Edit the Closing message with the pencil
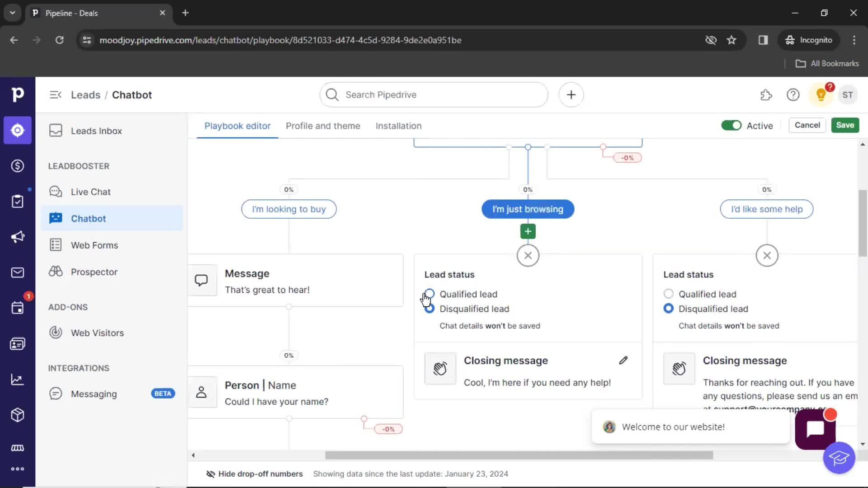 623,360
